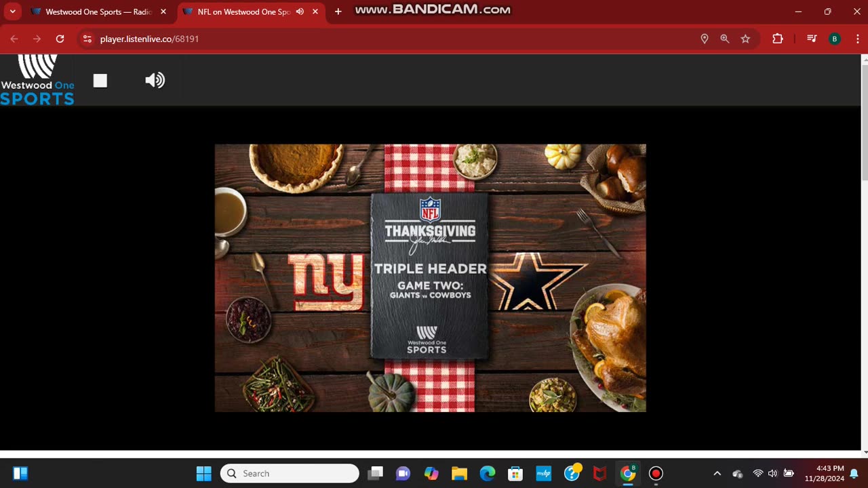Open the Chrome three-dot menu
The height and width of the screenshot is (488, 868).
tap(858, 39)
